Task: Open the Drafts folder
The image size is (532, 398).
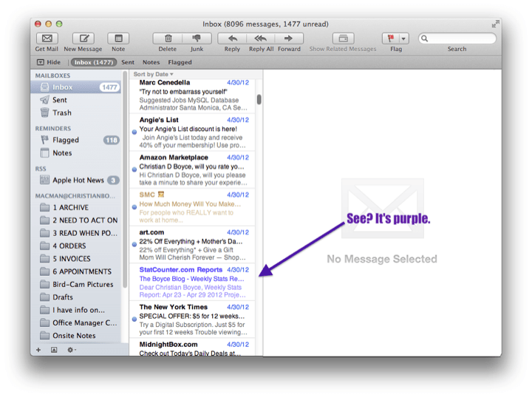Action: [75, 297]
